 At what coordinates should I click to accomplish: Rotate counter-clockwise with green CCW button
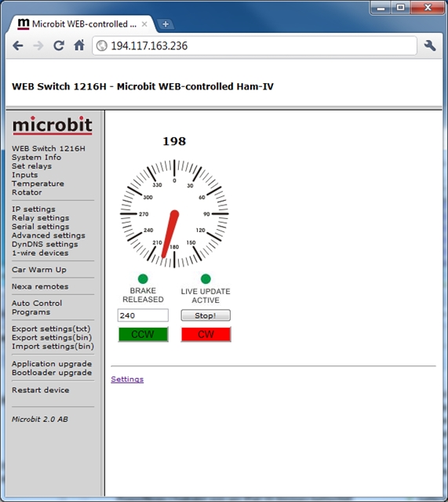point(143,335)
